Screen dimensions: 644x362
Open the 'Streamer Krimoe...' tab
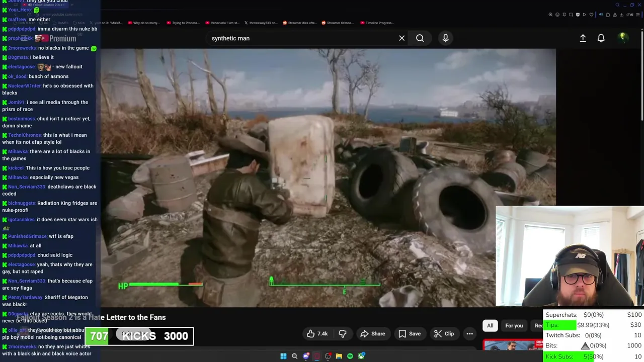pyautogui.click(x=338, y=23)
